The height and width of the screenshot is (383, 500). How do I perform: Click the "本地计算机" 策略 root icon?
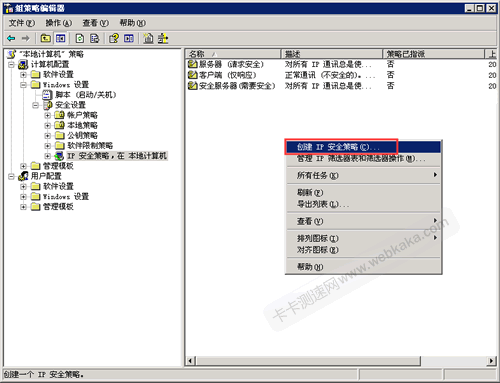[12, 54]
